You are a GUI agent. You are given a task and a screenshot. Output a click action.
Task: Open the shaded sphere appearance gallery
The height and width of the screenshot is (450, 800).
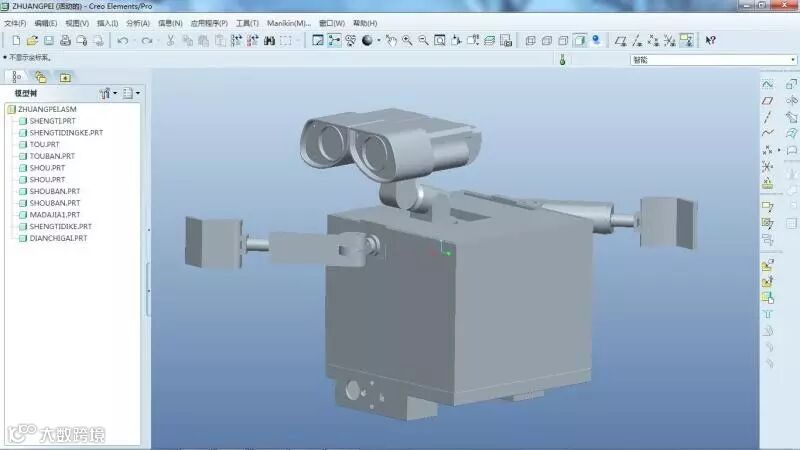click(x=367, y=40)
